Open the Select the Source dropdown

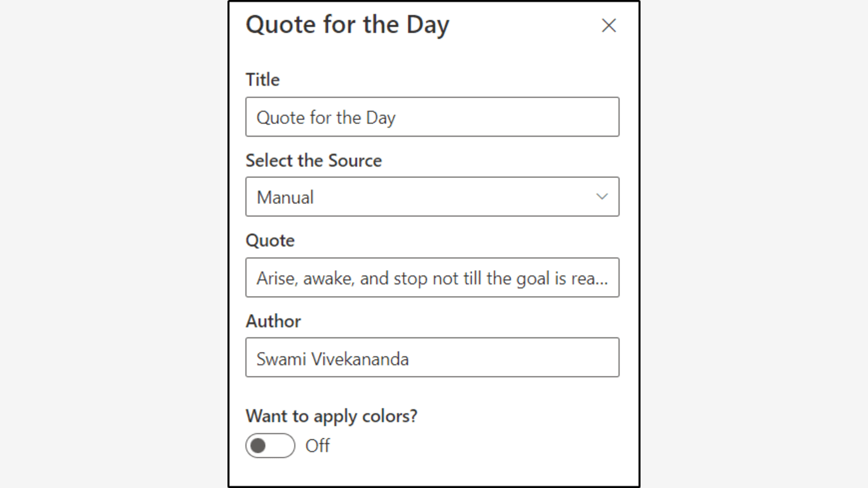click(x=432, y=197)
